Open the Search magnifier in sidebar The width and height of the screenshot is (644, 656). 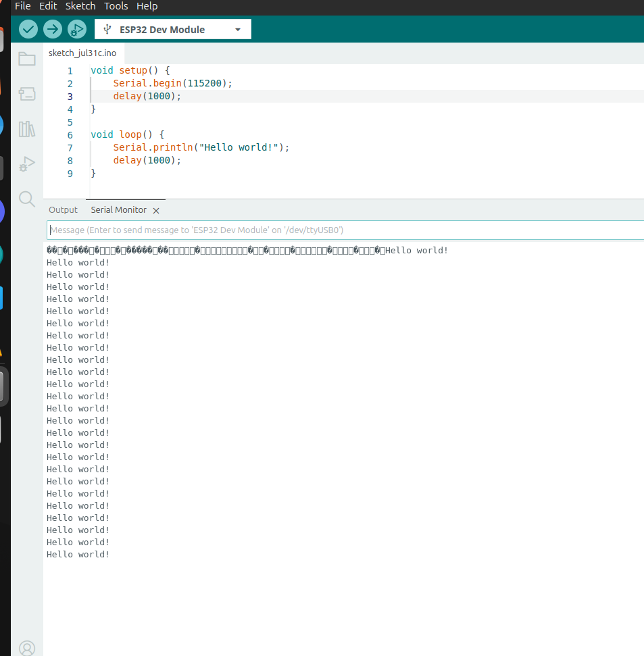click(27, 199)
